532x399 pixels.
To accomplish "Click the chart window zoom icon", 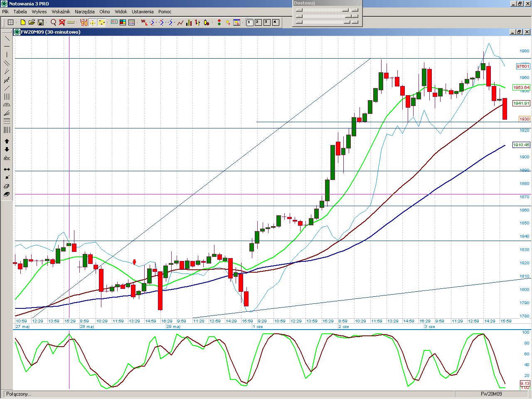I will [237, 22].
